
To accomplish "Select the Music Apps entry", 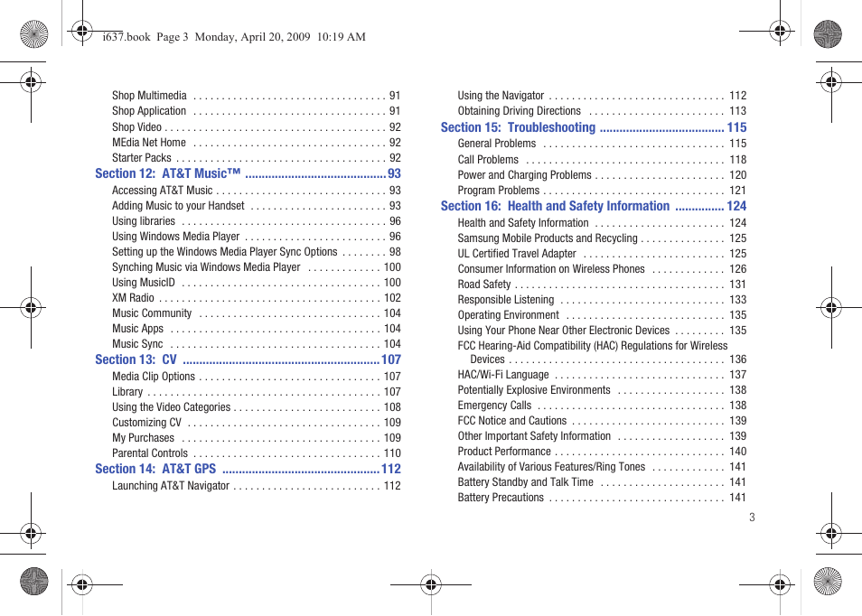I will pyautogui.click(x=257, y=329).
